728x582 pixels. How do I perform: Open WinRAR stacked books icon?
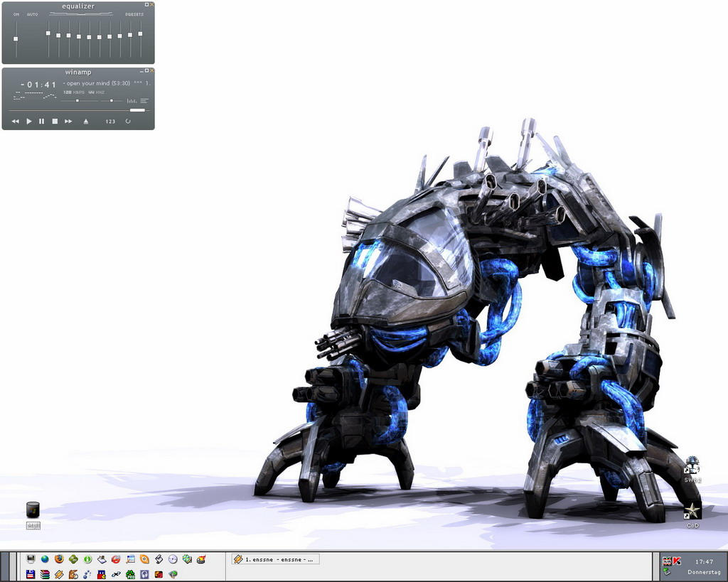click(45, 574)
